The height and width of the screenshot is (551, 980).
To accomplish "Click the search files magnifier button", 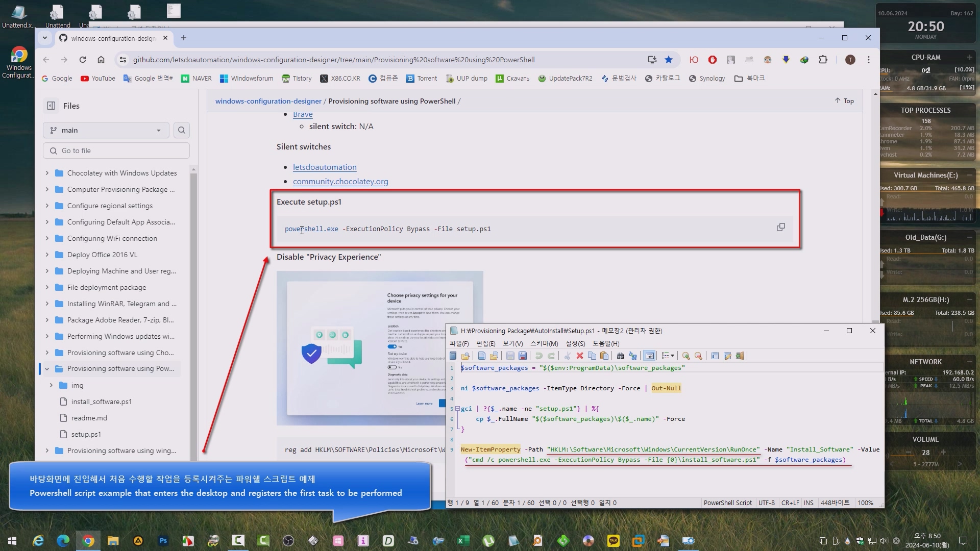I will [x=182, y=130].
